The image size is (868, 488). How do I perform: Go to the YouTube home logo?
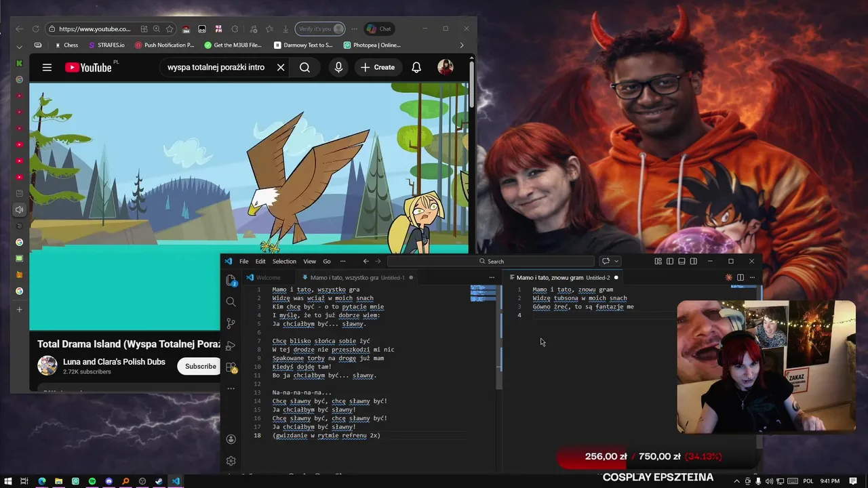[x=88, y=67]
